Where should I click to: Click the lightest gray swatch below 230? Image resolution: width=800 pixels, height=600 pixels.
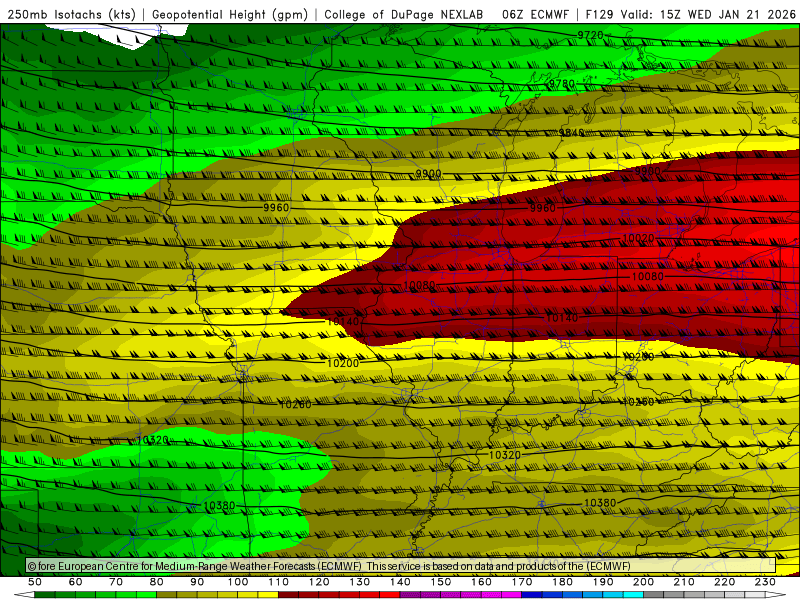pos(756,595)
